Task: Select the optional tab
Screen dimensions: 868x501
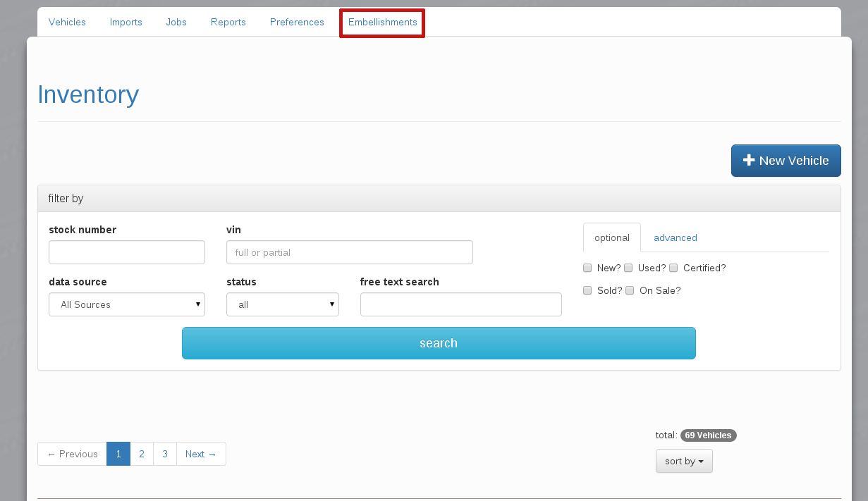Action: [611, 238]
